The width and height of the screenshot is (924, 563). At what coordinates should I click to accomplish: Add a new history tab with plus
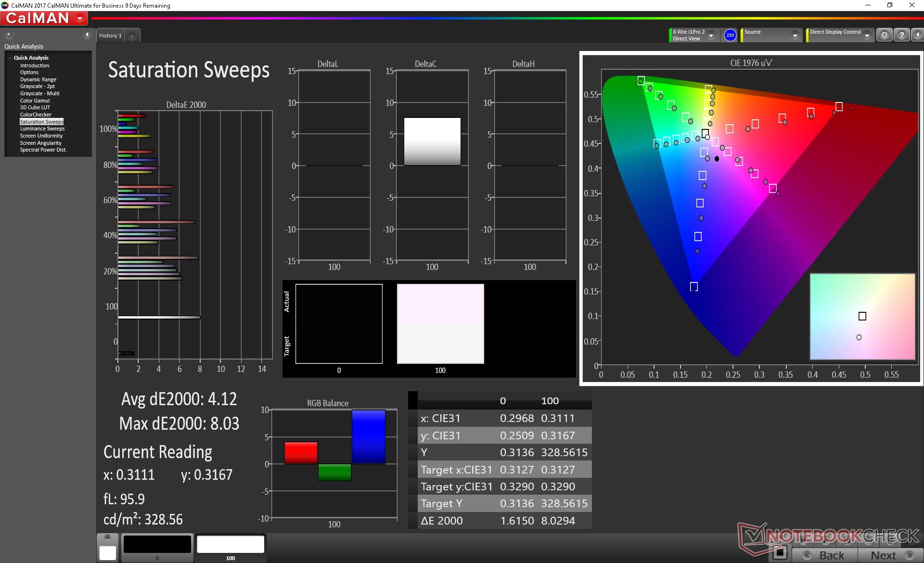click(132, 36)
